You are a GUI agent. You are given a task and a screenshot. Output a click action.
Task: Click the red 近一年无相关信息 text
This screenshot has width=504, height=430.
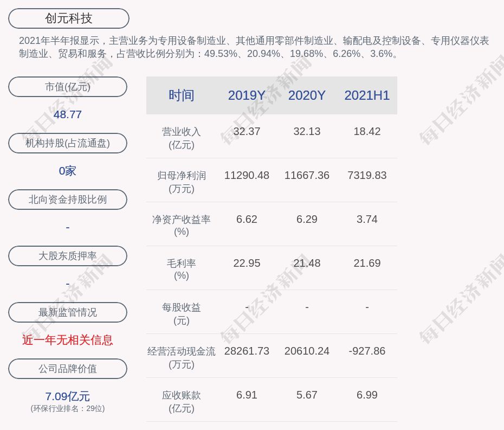68,340
